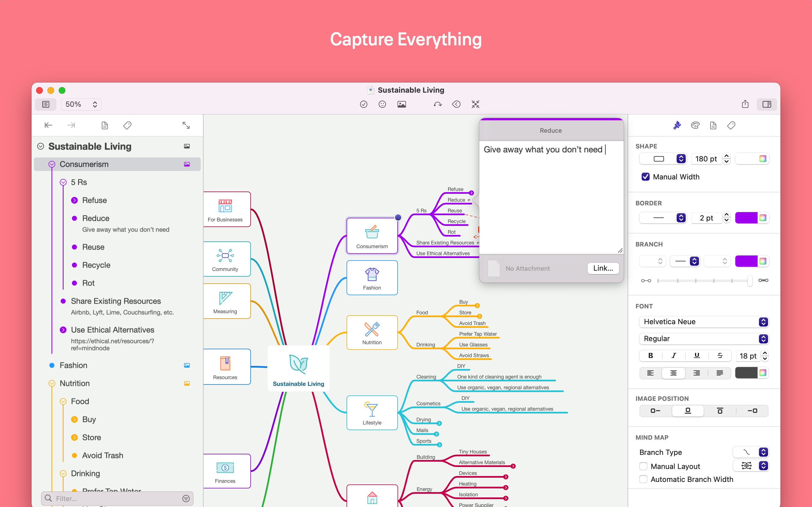Enable Manual Layout in Mind Map section
The height and width of the screenshot is (507, 812).
pos(643,466)
